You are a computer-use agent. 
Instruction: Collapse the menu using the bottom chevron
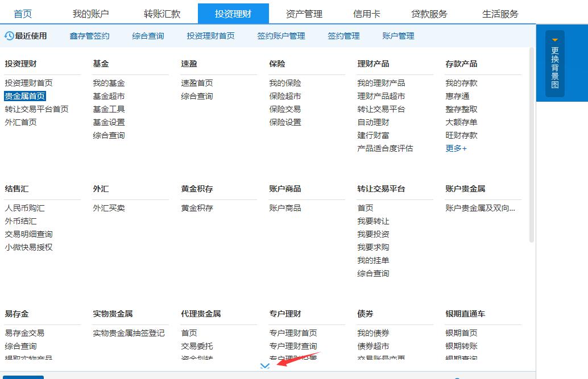[265, 366]
